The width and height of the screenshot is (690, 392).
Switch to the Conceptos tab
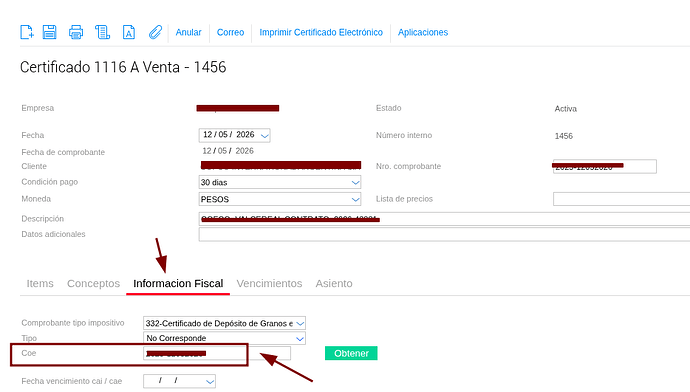point(93,283)
